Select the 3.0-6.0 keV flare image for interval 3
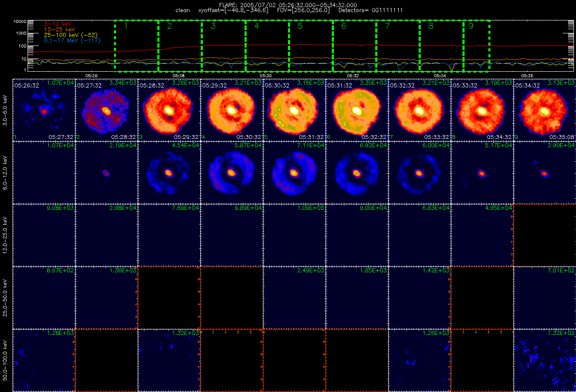The image size is (576, 392). [169, 110]
